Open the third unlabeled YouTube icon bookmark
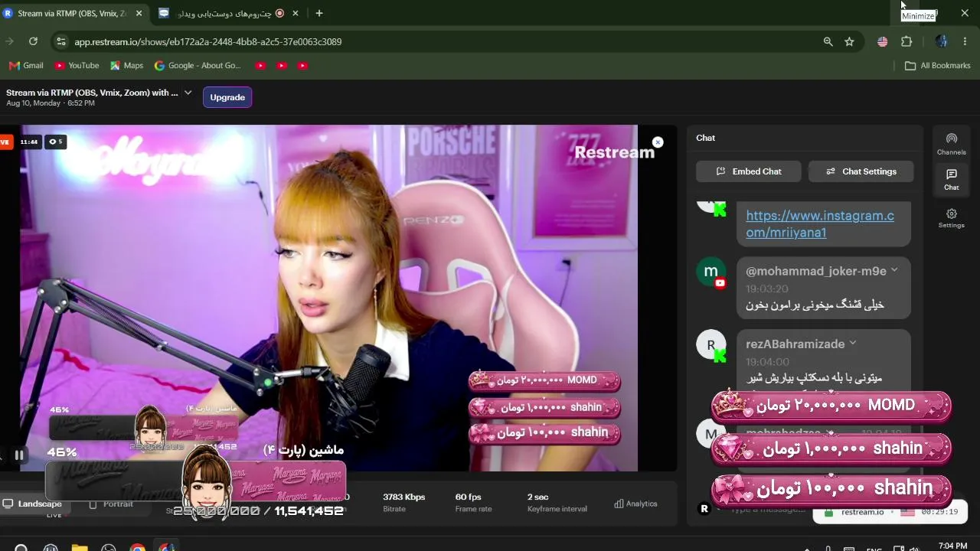This screenshot has width=980, height=551. click(302, 66)
